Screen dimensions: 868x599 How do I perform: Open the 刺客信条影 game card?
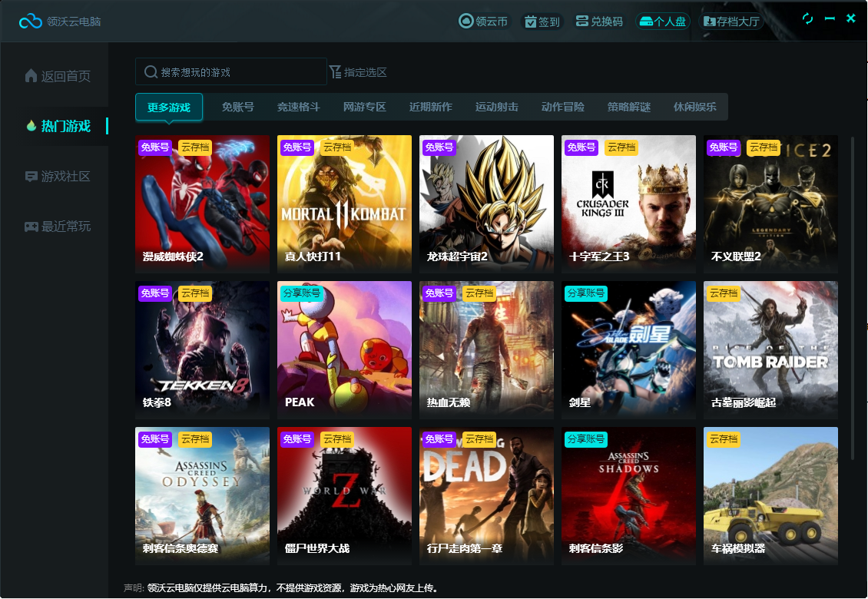click(628, 496)
